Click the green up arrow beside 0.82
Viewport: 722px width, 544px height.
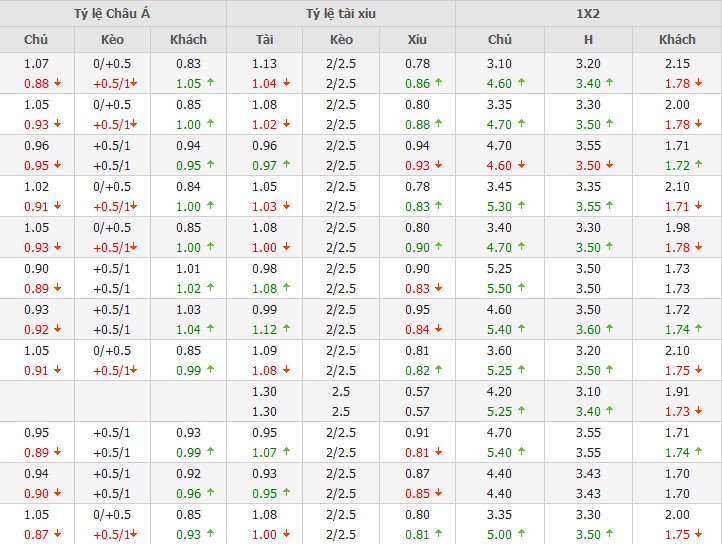point(438,370)
